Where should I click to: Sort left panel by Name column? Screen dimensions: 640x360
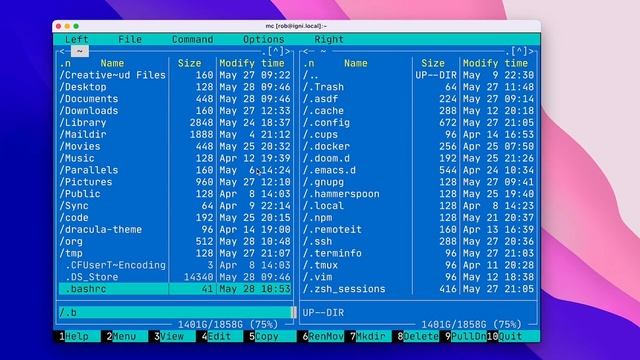click(112, 63)
